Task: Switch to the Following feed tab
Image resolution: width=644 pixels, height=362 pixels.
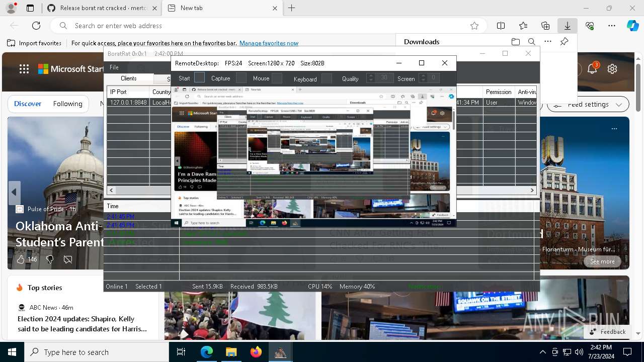Action: 68,104
